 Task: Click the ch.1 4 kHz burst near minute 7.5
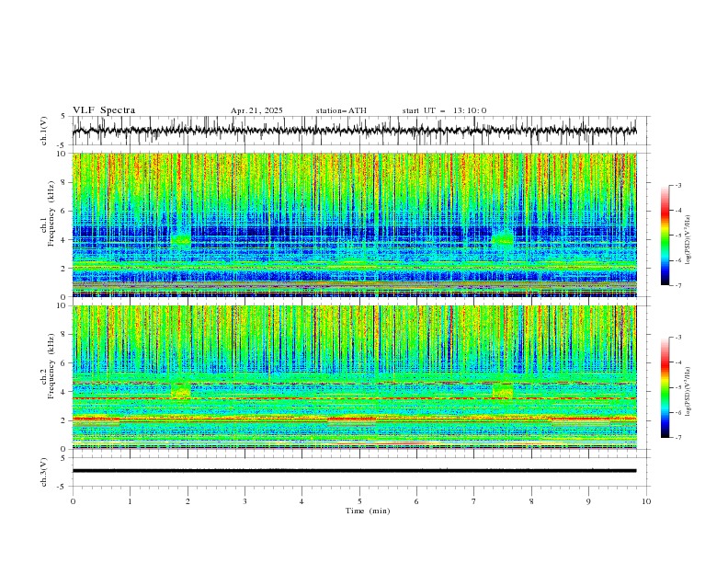(x=503, y=238)
